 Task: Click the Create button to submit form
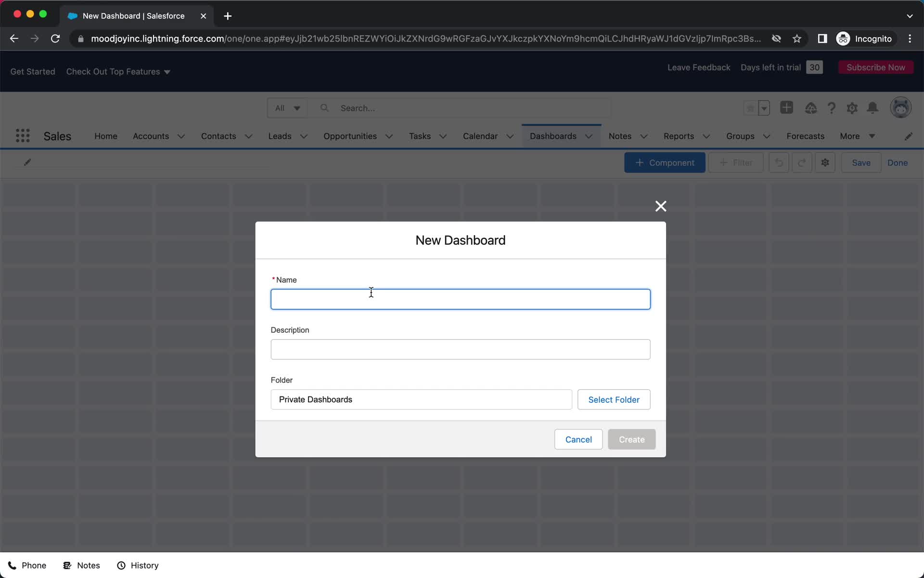[x=631, y=439]
